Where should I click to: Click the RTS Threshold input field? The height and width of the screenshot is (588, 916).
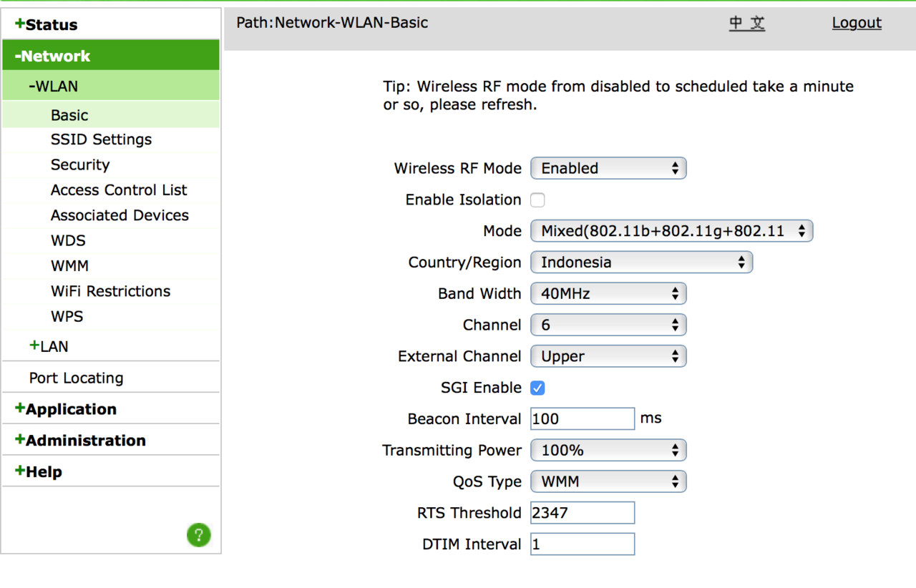point(583,513)
